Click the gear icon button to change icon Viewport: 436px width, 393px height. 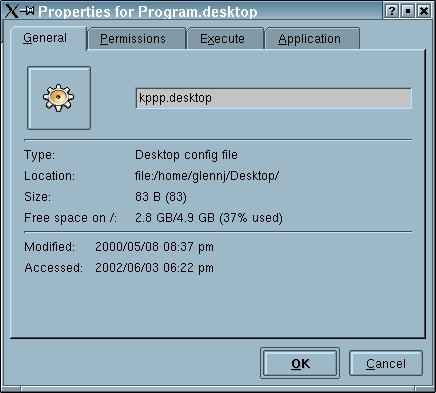click(x=59, y=98)
